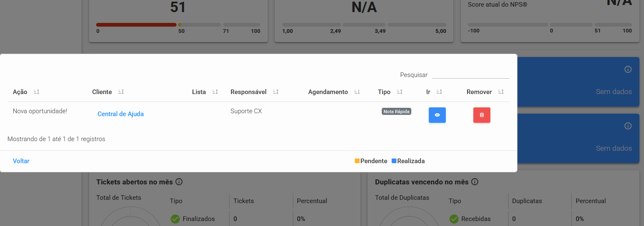Click Voltar to go back
This screenshot has height=226, width=644.
[x=21, y=161]
